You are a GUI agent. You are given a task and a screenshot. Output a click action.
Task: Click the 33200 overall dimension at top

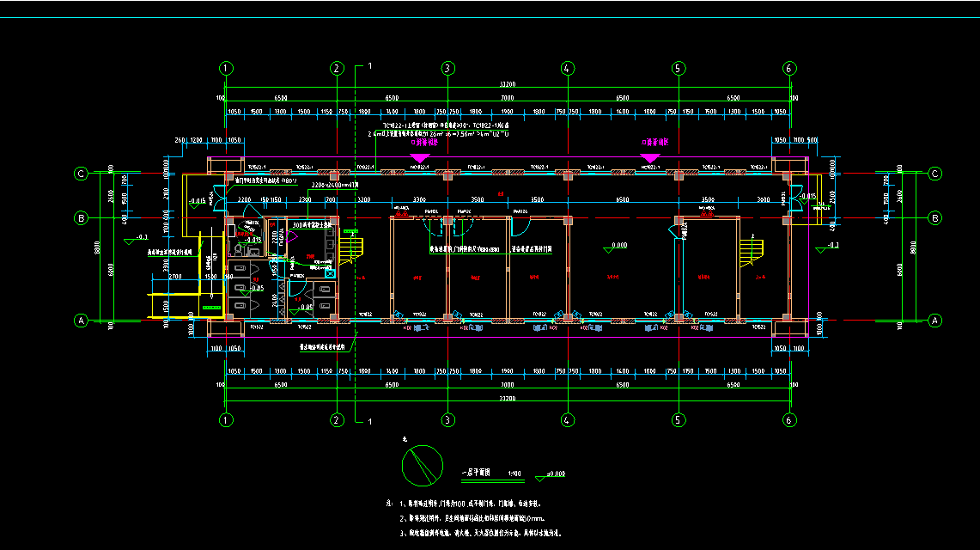[507, 84]
